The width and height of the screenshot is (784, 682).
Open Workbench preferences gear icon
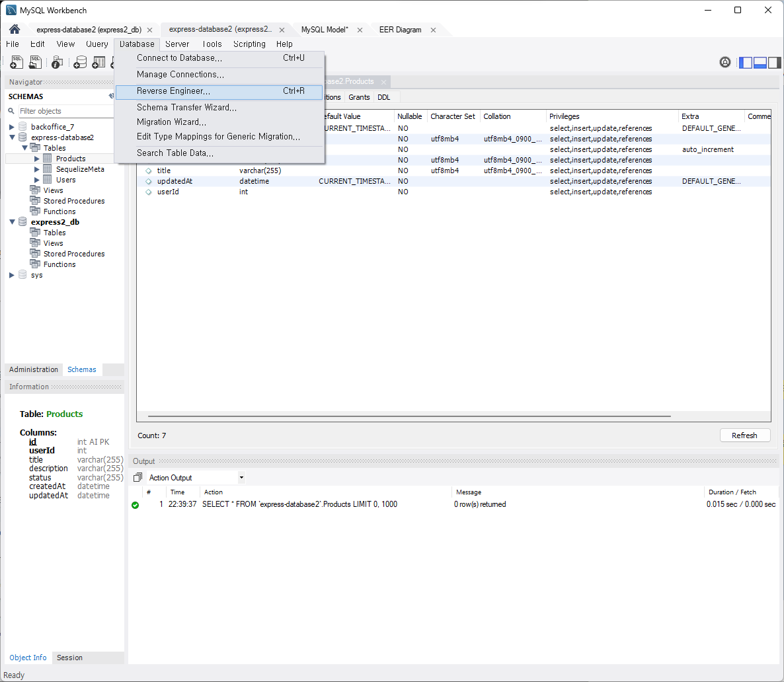pyautogui.click(x=725, y=62)
